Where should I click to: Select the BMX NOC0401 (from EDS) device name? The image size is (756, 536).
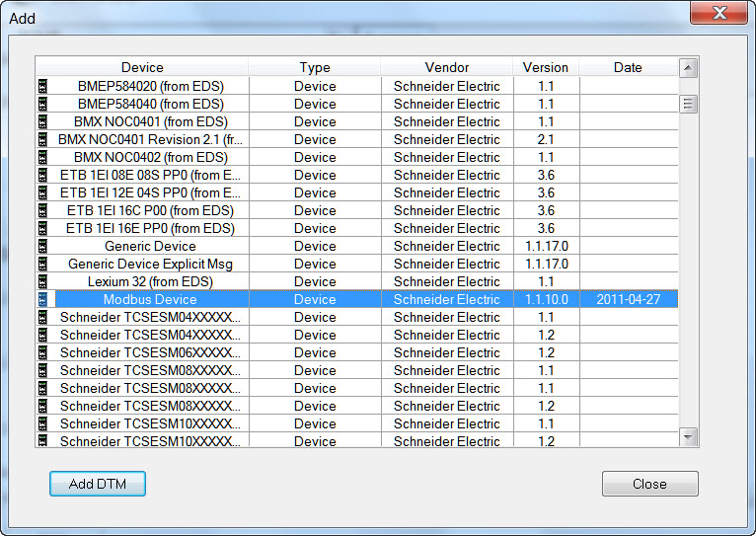coord(151,122)
